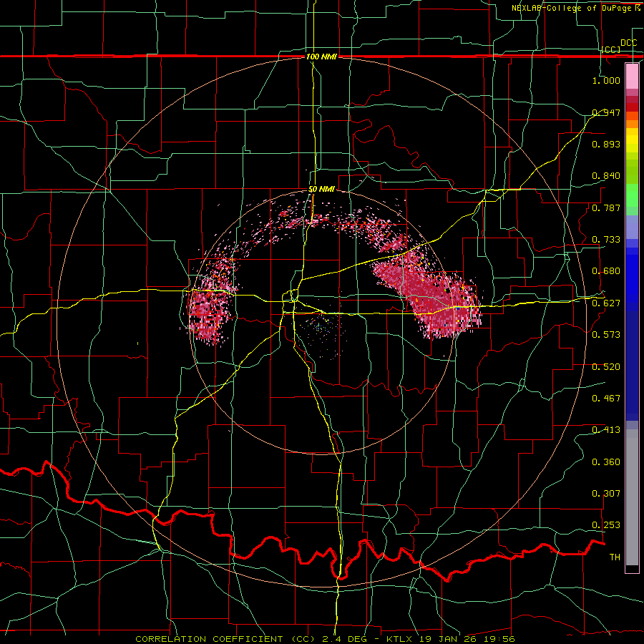
Task: Click CORRELATION COEFFICIENT in bottom caption
Action: (x=209, y=639)
